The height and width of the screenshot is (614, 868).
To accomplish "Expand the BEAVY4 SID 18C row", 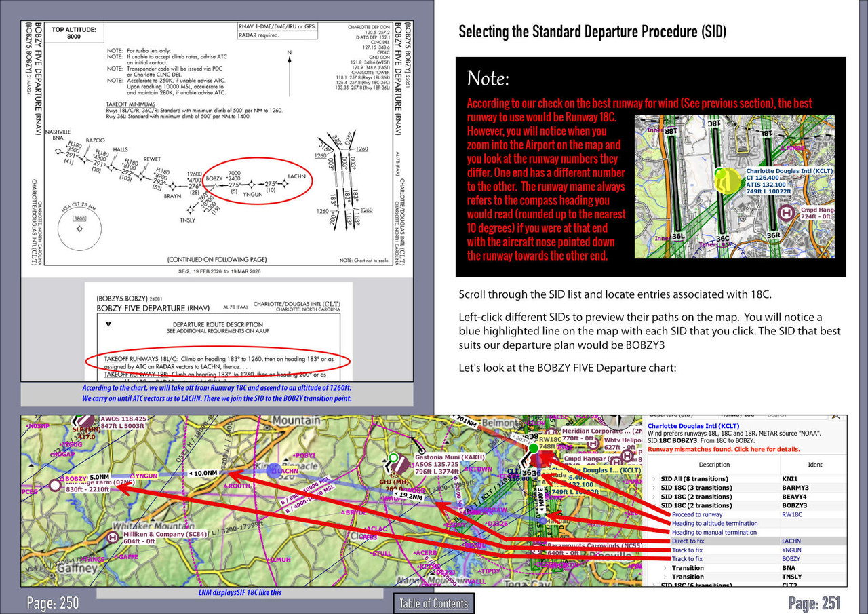I will [x=654, y=497].
